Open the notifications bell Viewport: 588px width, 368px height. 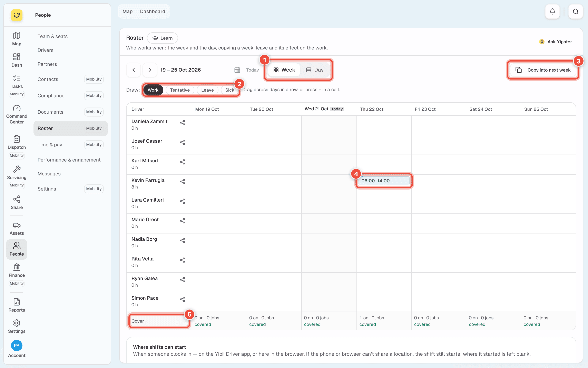[552, 11]
